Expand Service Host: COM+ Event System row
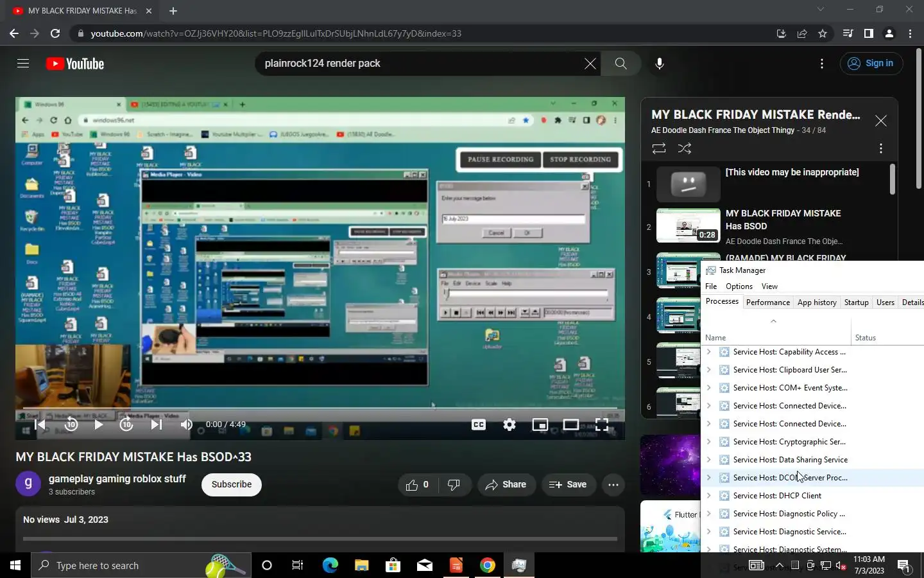 [708, 388]
